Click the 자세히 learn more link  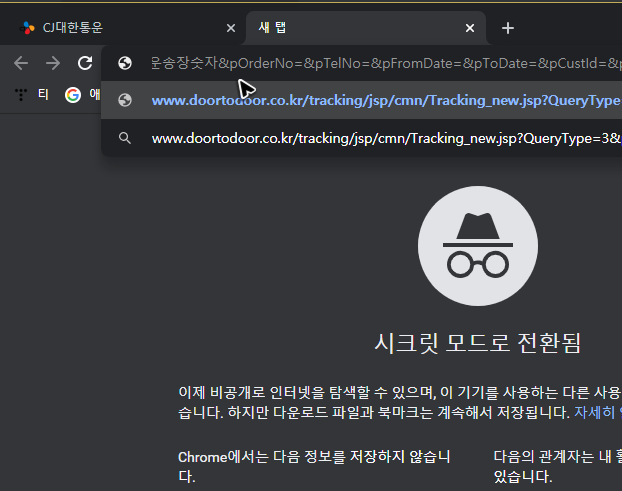pos(598,412)
